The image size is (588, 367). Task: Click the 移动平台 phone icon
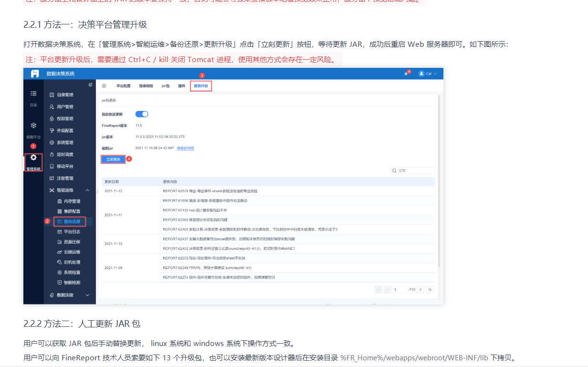52,166
